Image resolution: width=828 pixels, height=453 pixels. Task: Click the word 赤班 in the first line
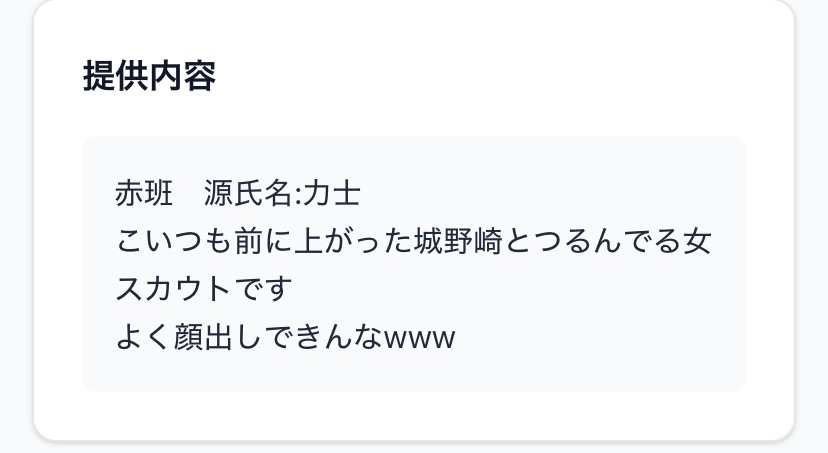(144, 193)
